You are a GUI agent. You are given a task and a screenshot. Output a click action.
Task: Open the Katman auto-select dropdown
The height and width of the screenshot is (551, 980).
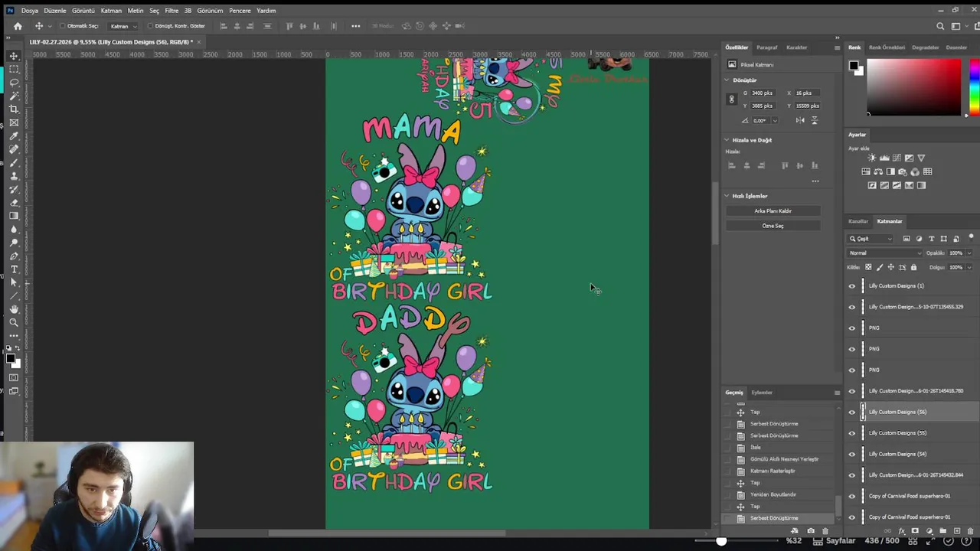tap(123, 26)
